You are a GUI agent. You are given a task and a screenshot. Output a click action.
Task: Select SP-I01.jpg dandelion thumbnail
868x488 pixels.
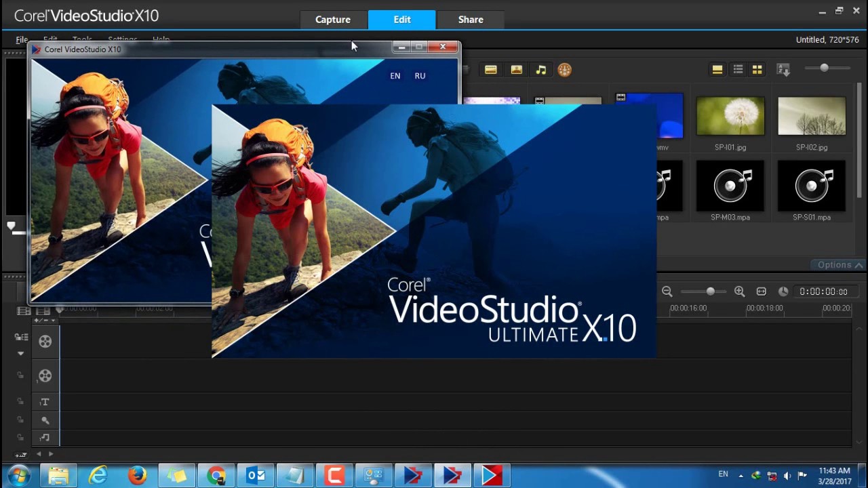pyautogui.click(x=730, y=116)
